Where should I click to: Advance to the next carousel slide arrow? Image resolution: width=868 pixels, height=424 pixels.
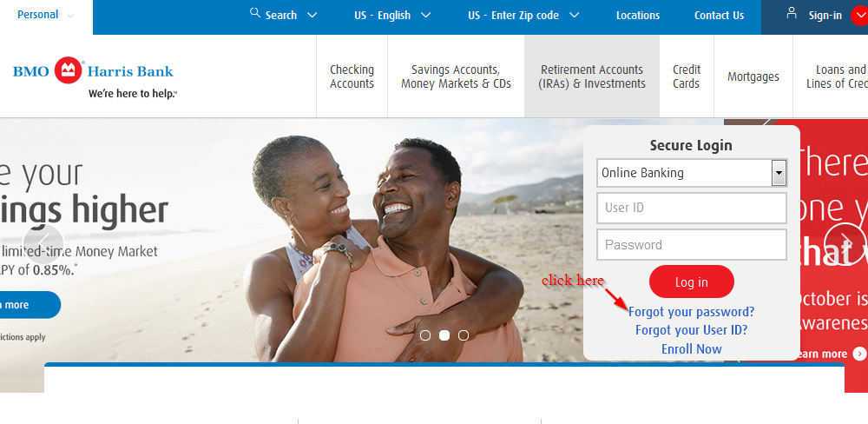pyautogui.click(x=845, y=242)
